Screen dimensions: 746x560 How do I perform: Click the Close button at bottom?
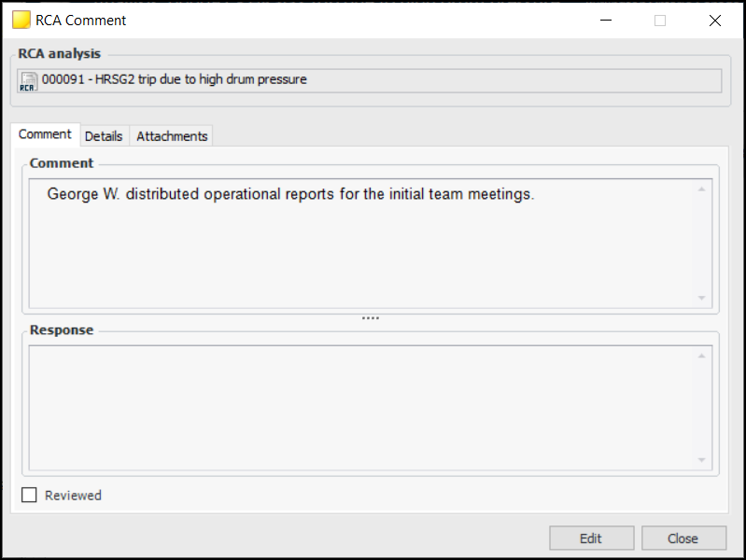[x=683, y=539]
